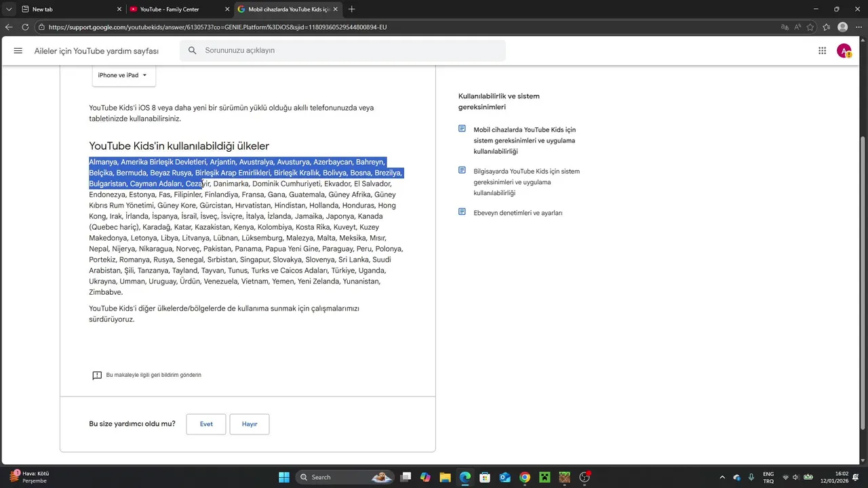868x488 pixels.
Task: Open the tab actions menu chevron
Action: 9,9
